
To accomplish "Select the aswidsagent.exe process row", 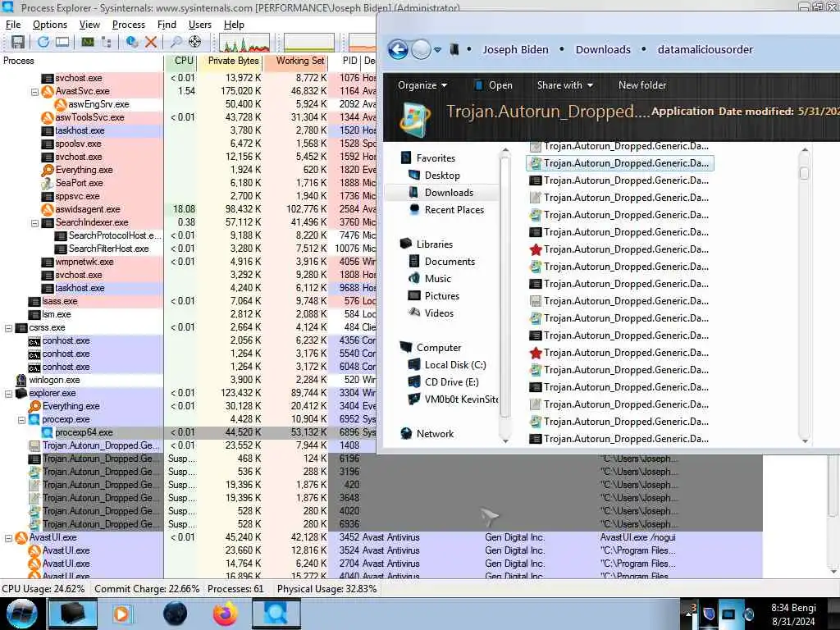I will [188, 209].
